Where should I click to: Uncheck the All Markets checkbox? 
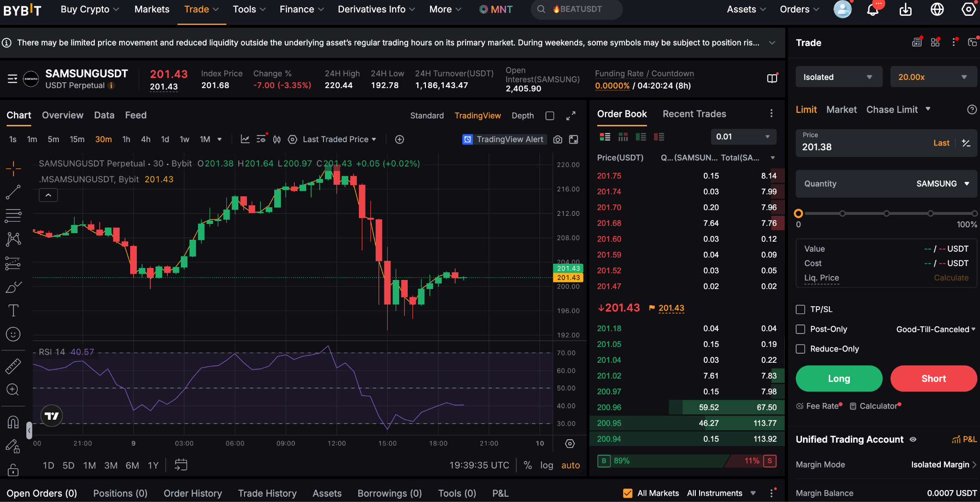click(628, 493)
